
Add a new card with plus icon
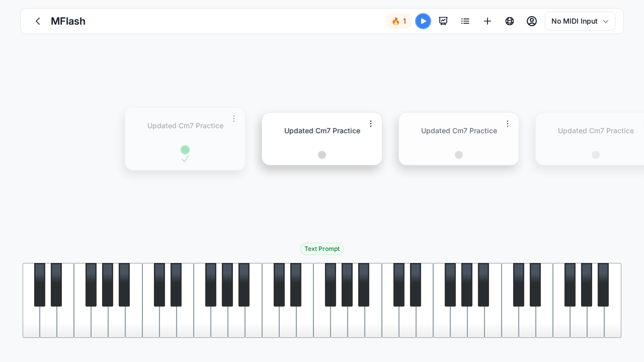point(488,21)
